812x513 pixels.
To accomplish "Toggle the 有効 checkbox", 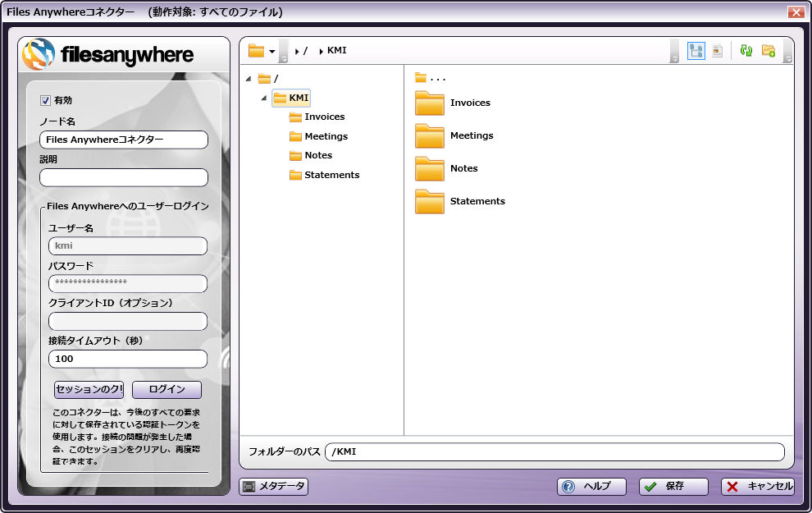I will [x=46, y=100].
